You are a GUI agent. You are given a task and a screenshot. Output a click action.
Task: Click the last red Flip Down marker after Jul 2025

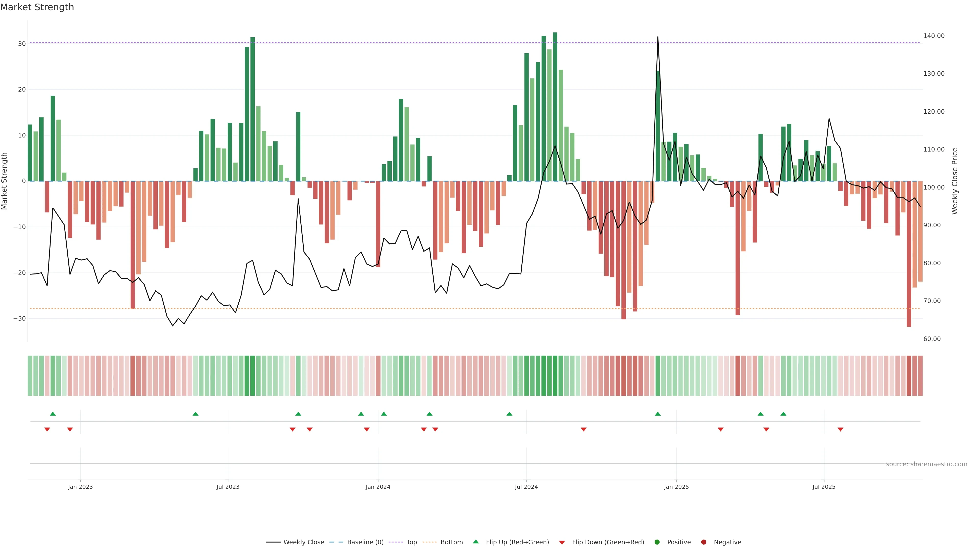pos(840,429)
